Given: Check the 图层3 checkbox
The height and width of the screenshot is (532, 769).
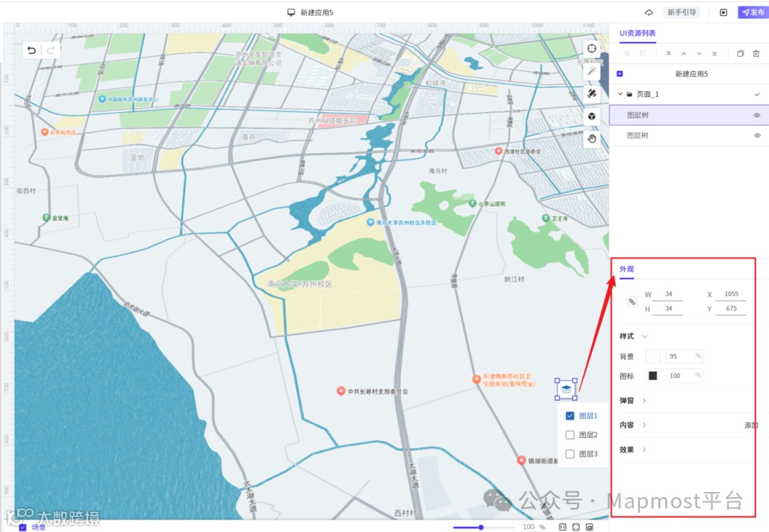Looking at the screenshot, I should (x=570, y=454).
